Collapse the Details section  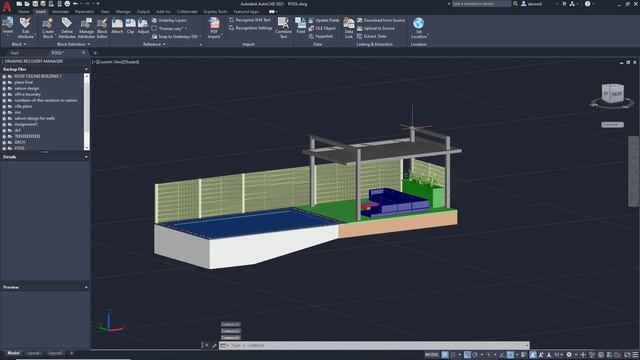[x=86, y=157]
